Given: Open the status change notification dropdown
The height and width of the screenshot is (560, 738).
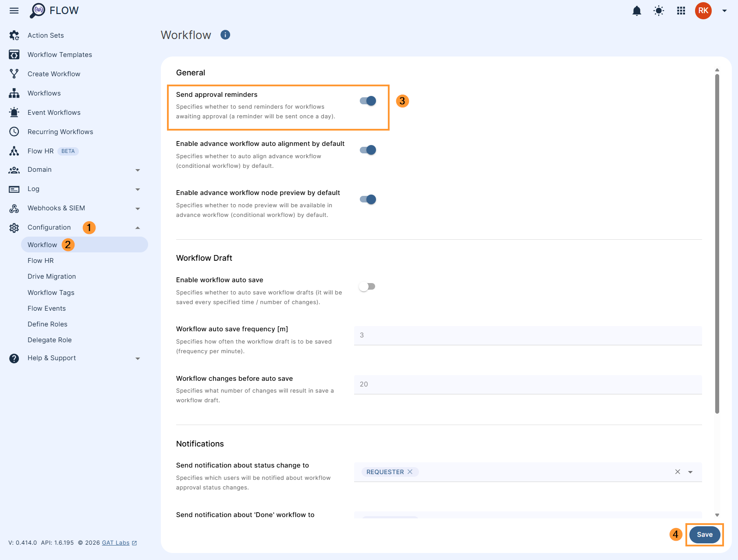Looking at the screenshot, I should pos(690,472).
